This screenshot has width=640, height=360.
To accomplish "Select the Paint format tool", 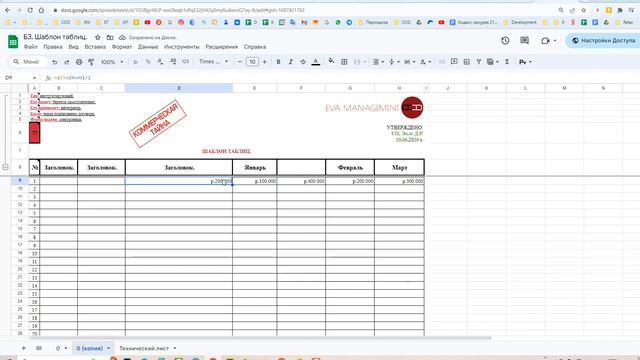I will point(91,62).
